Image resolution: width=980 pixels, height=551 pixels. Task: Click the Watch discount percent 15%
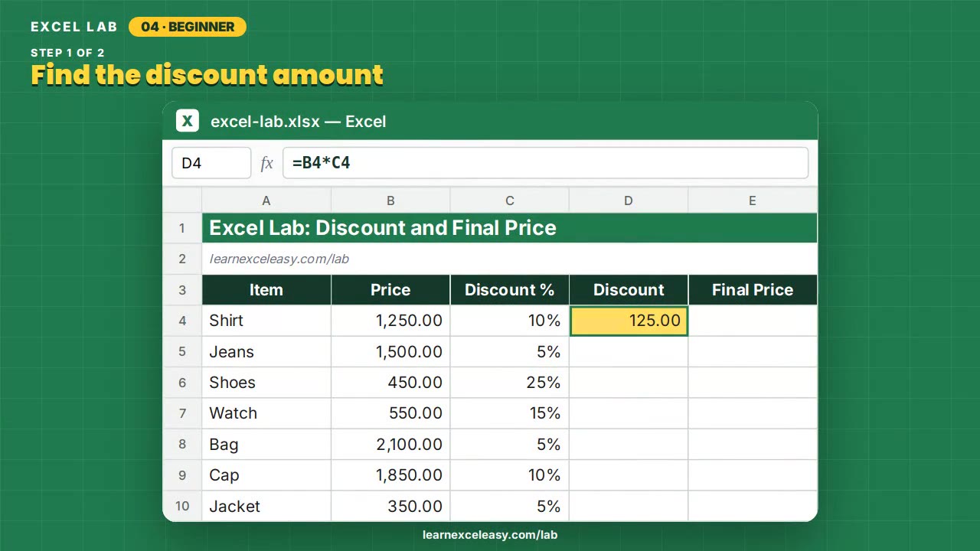[510, 413]
